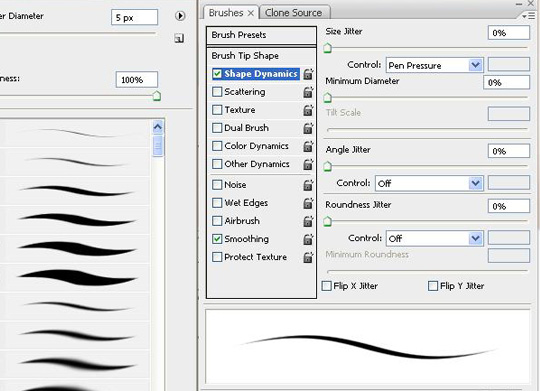Toggle lock icon next to Texture

coord(308,110)
